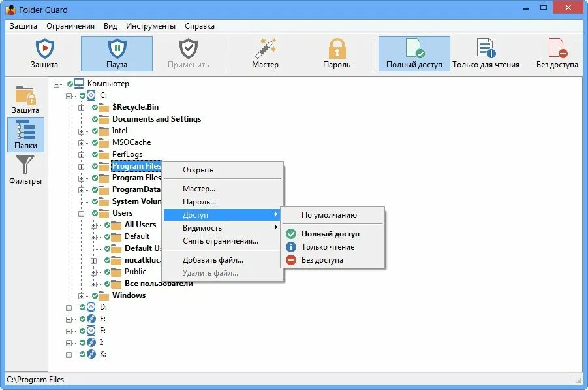Screen dimensions: 588x390
Task: Click the E: optical drive icon
Action: tap(91, 319)
